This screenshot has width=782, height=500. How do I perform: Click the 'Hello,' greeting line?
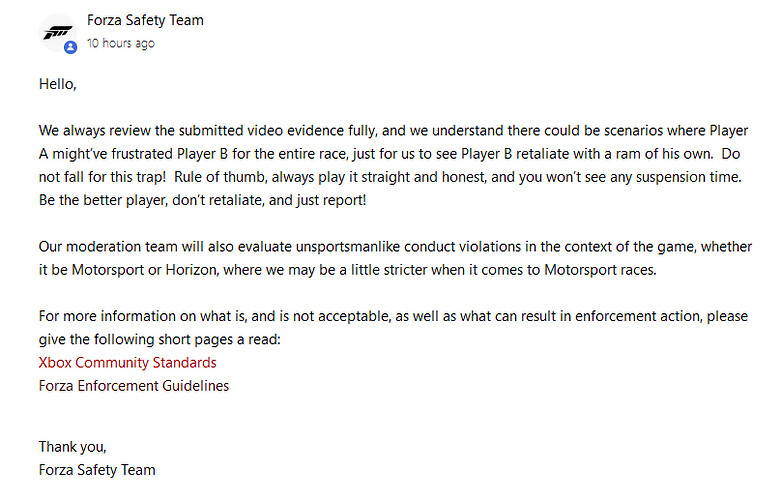pyautogui.click(x=57, y=84)
